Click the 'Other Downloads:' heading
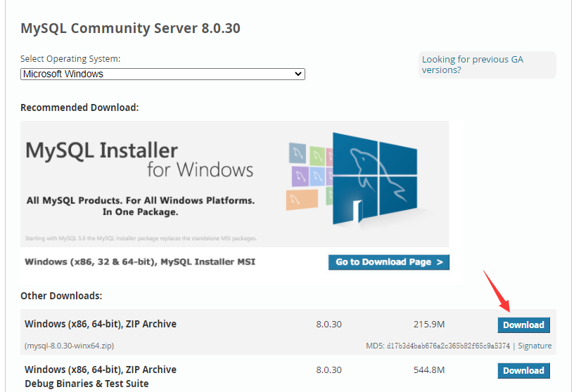 [61, 296]
